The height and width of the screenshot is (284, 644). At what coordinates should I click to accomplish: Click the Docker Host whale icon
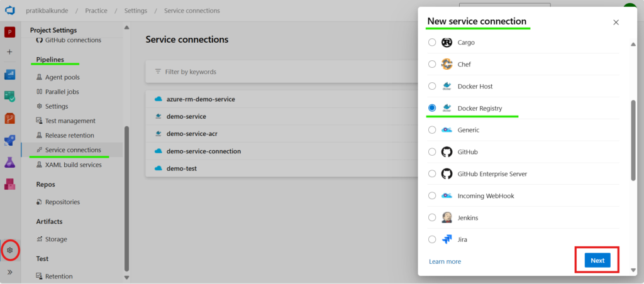coord(447,86)
